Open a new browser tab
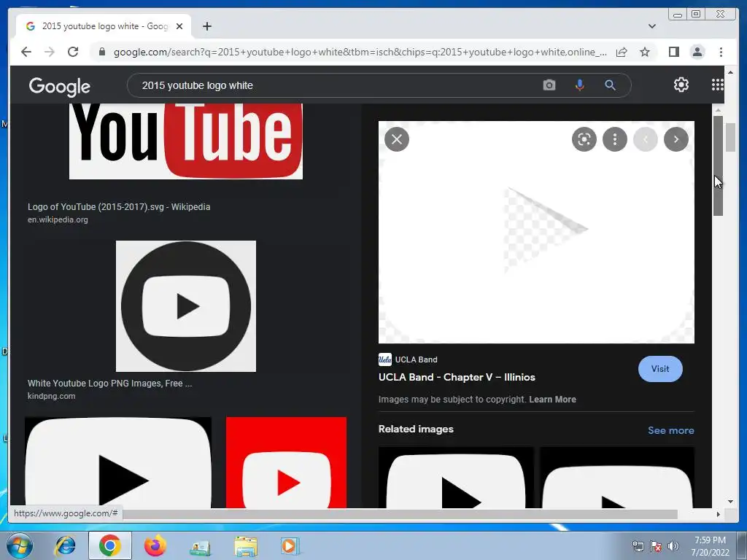747x560 pixels. [x=206, y=26]
